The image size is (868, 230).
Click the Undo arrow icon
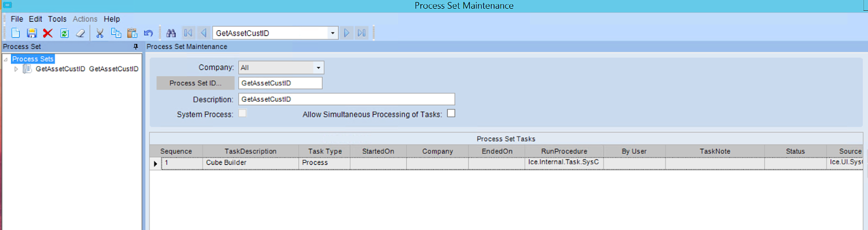[148, 33]
